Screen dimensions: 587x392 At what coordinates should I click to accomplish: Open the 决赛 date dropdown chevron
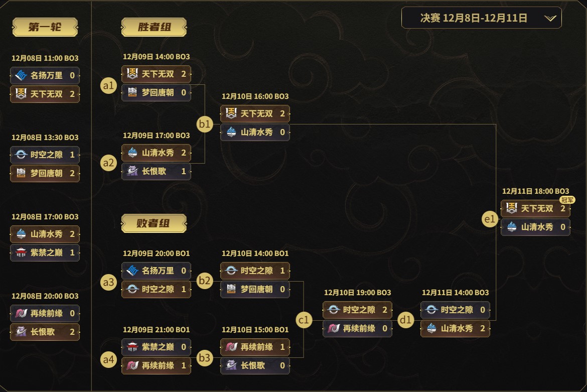(x=550, y=19)
